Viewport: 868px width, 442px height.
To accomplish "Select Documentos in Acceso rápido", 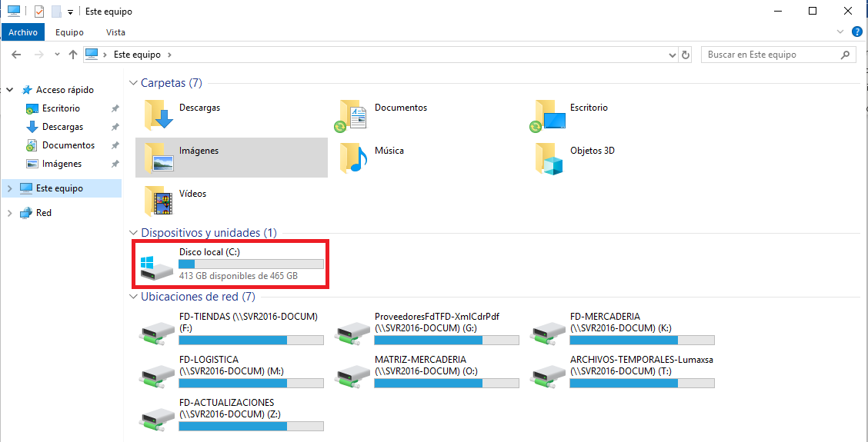I will pyautogui.click(x=68, y=145).
